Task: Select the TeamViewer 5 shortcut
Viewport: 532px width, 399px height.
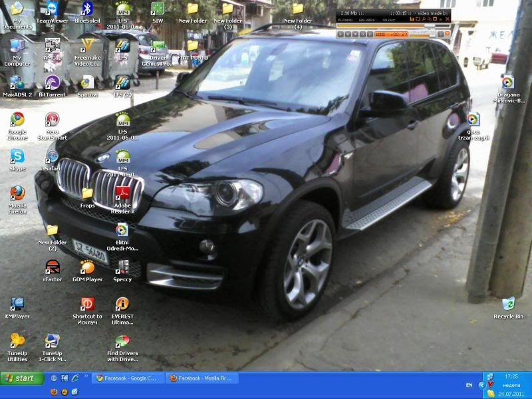Action: tap(53, 15)
